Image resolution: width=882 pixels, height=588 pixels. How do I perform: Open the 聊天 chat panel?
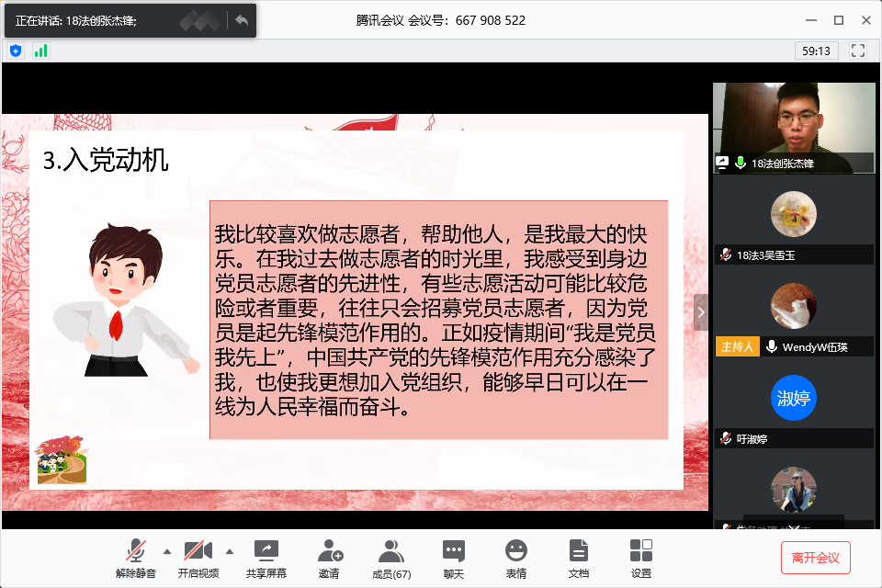[x=453, y=551]
